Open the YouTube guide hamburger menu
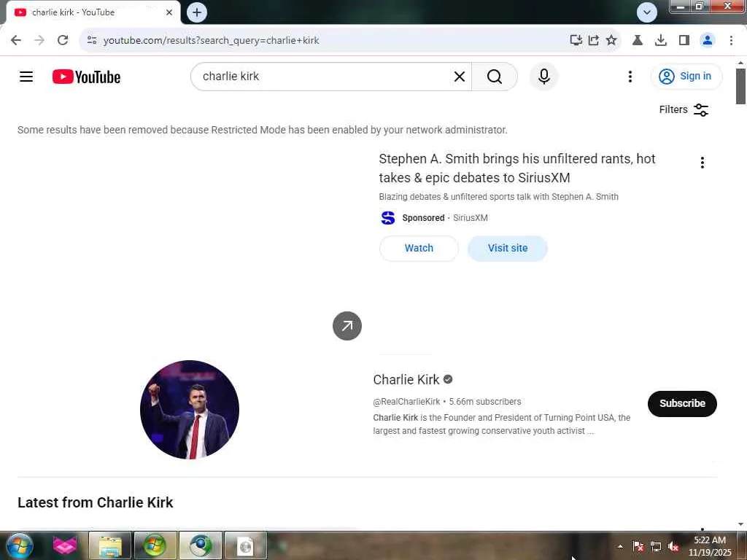747x560 pixels. click(x=26, y=76)
